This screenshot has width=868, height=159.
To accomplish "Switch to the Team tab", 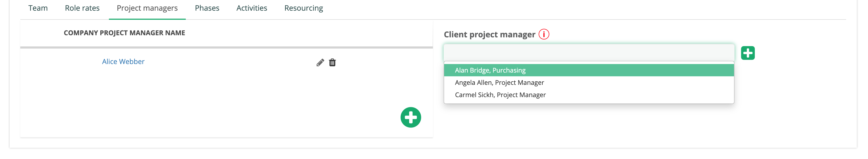I will click(x=38, y=8).
